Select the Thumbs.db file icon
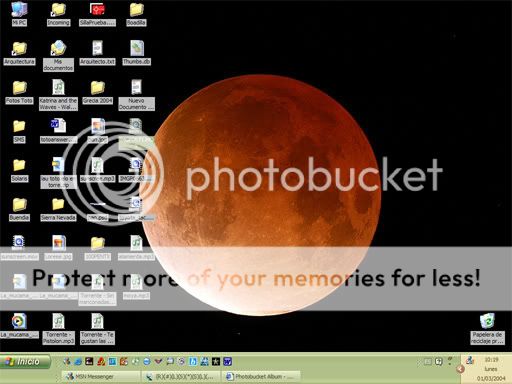The image size is (512, 384). tap(136, 52)
